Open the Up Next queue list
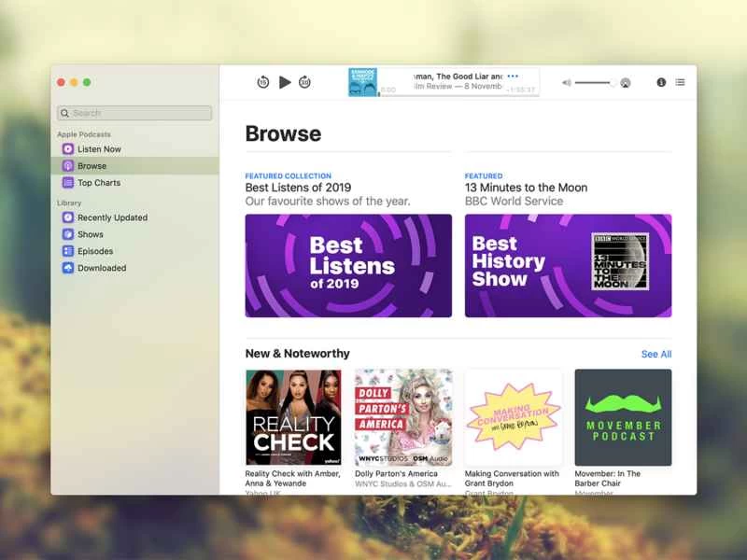The width and height of the screenshot is (747, 560). [680, 82]
